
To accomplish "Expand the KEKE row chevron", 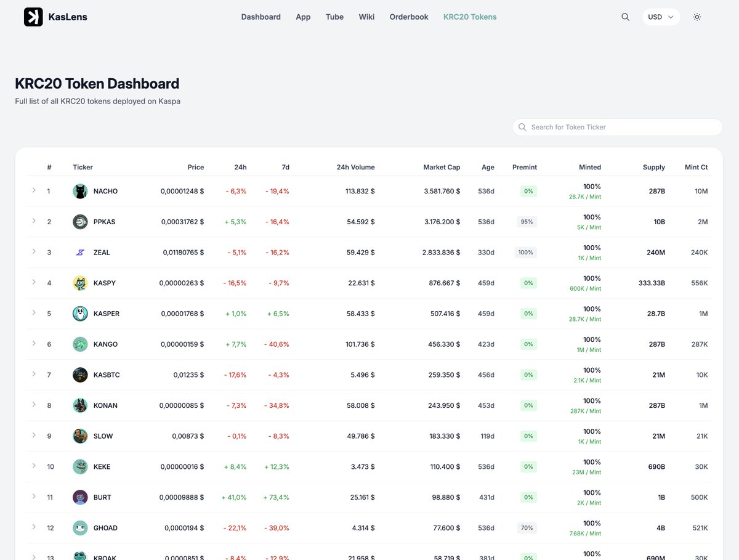I will [x=34, y=466].
